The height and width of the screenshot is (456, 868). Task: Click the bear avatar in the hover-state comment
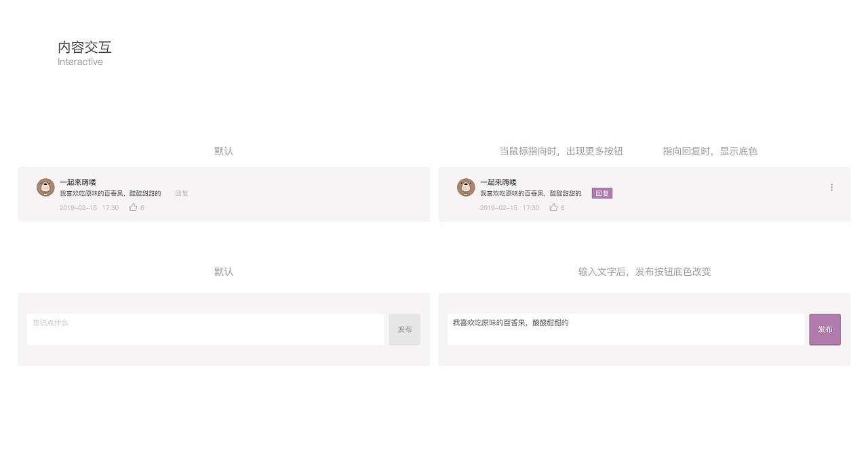465,187
